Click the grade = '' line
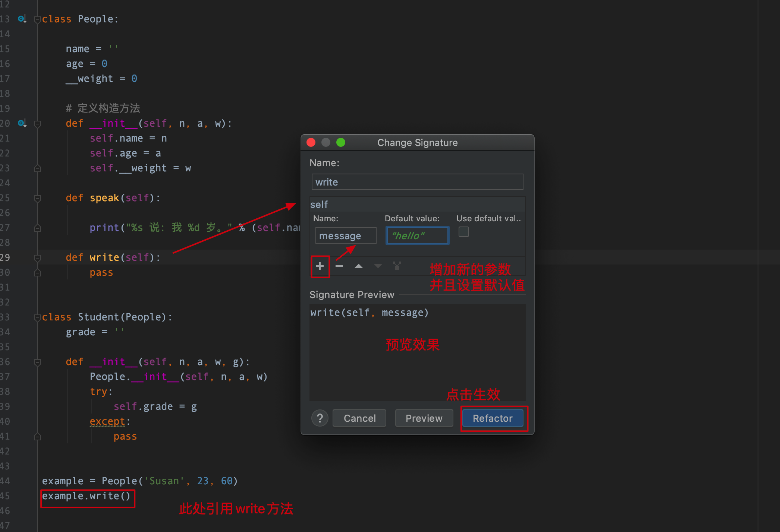780x532 pixels. [95, 332]
